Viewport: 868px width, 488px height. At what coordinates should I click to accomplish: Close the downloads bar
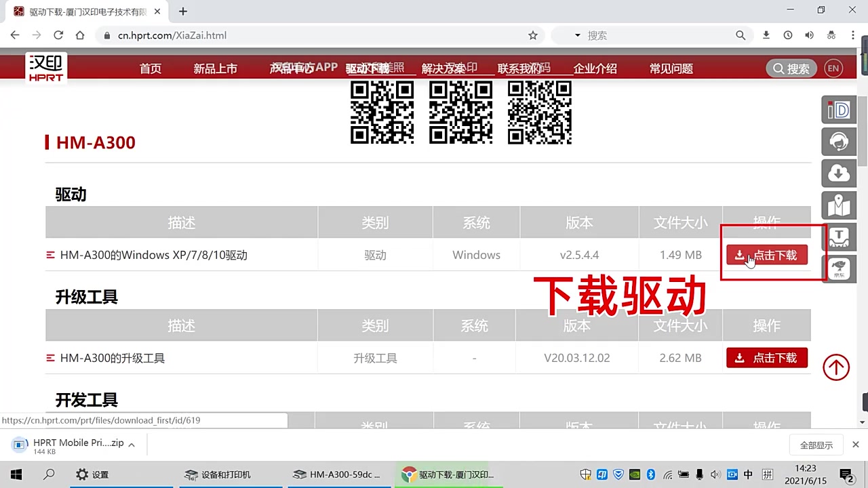pos(855,445)
